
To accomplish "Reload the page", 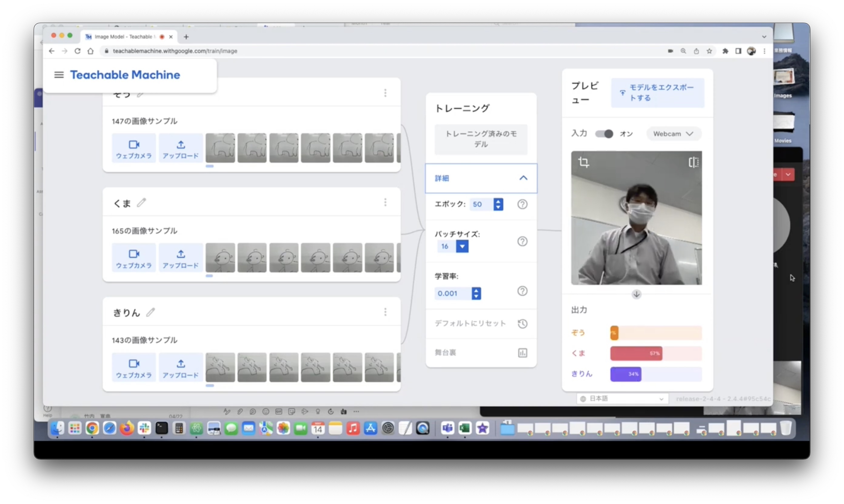I will pos(78,51).
